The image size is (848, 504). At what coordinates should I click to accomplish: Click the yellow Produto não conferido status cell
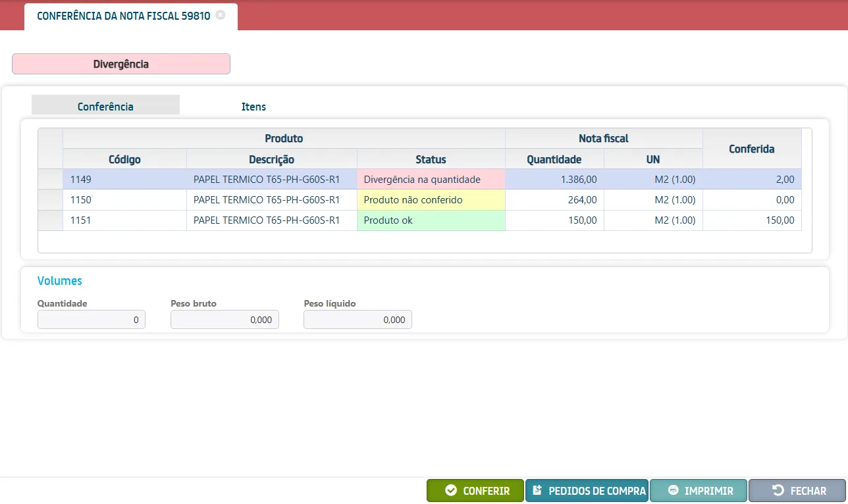tap(431, 200)
